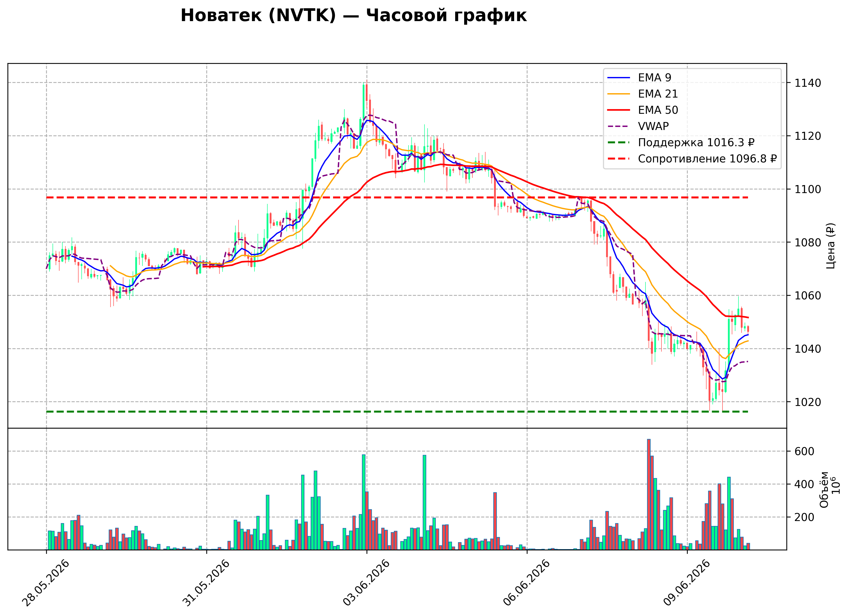Viewport: 850px width, 616px height.
Task: Select the "EMA 50" legend label
Action: 658,110
